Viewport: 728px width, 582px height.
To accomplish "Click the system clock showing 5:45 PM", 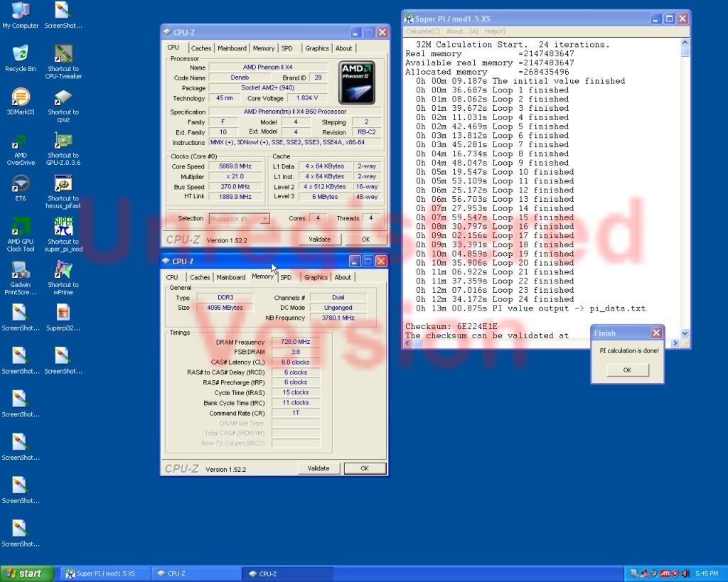I will tap(707, 573).
